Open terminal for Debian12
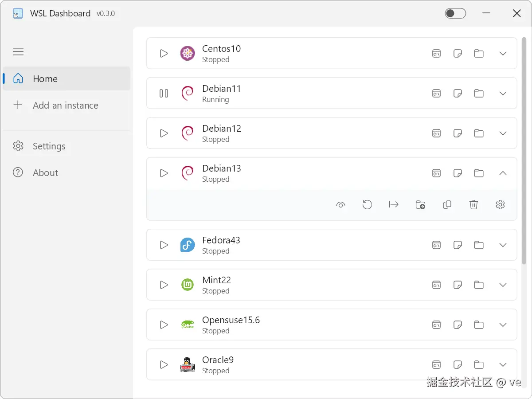The height and width of the screenshot is (399, 532). 437,133
